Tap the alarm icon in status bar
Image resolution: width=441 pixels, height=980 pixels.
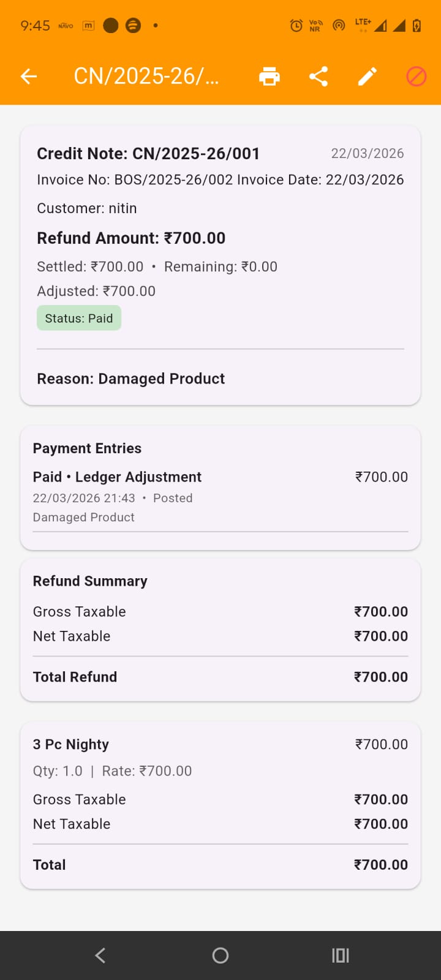296,26
